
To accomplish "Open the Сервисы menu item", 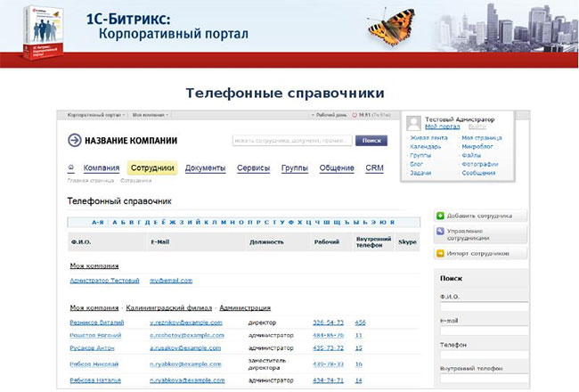I will 253,167.
